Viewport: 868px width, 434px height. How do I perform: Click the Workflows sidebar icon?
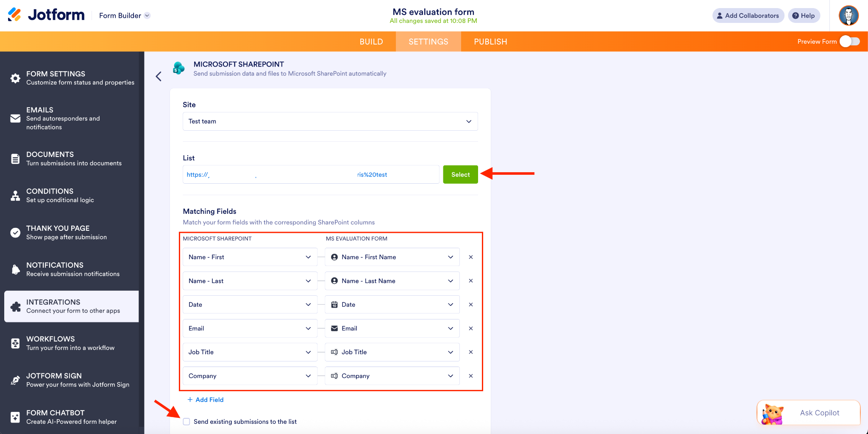point(15,343)
